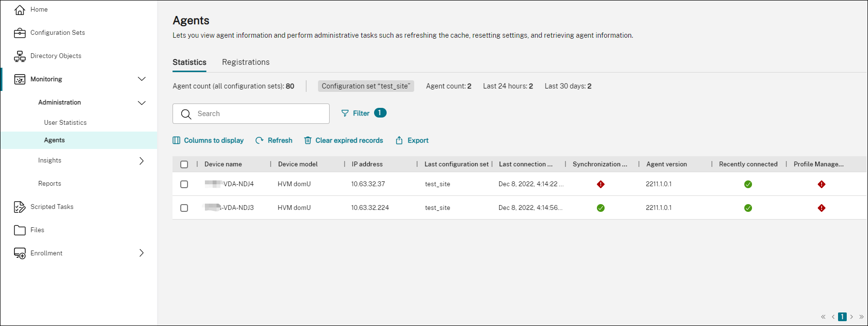
Task: Click the Directory Objects icon
Action: pos(20,56)
